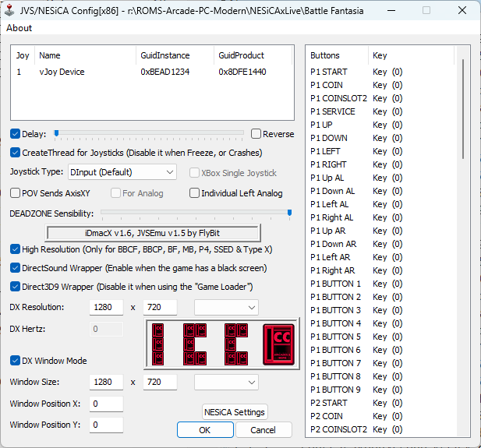This screenshot has width=481, height=448.
Task: Click the Cancel button
Action: pyautogui.click(x=263, y=430)
